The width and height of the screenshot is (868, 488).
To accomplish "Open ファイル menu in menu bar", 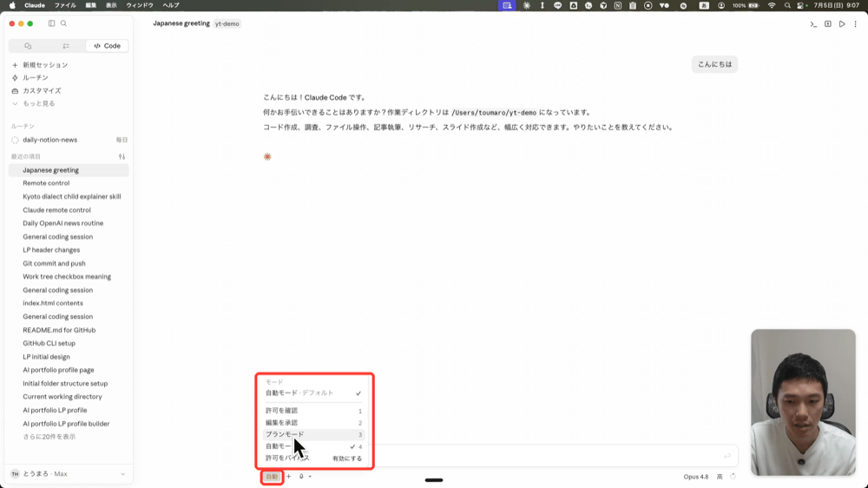I will click(65, 5).
